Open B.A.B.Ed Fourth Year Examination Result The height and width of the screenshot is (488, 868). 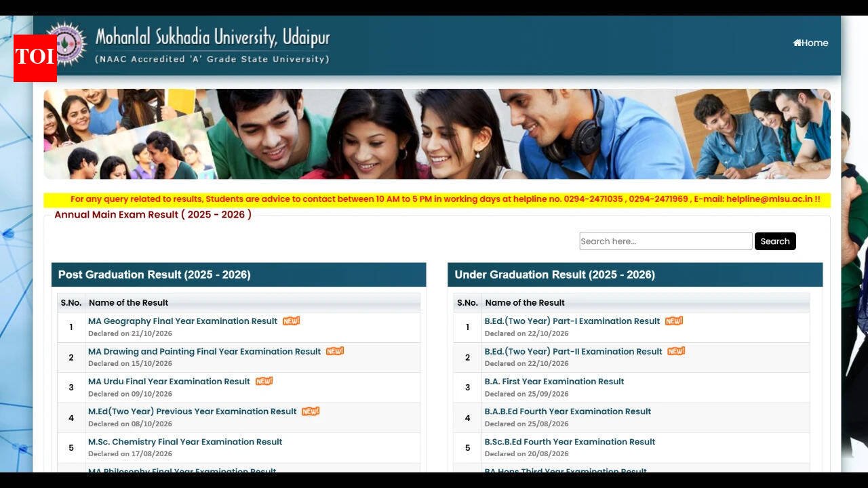tap(568, 411)
